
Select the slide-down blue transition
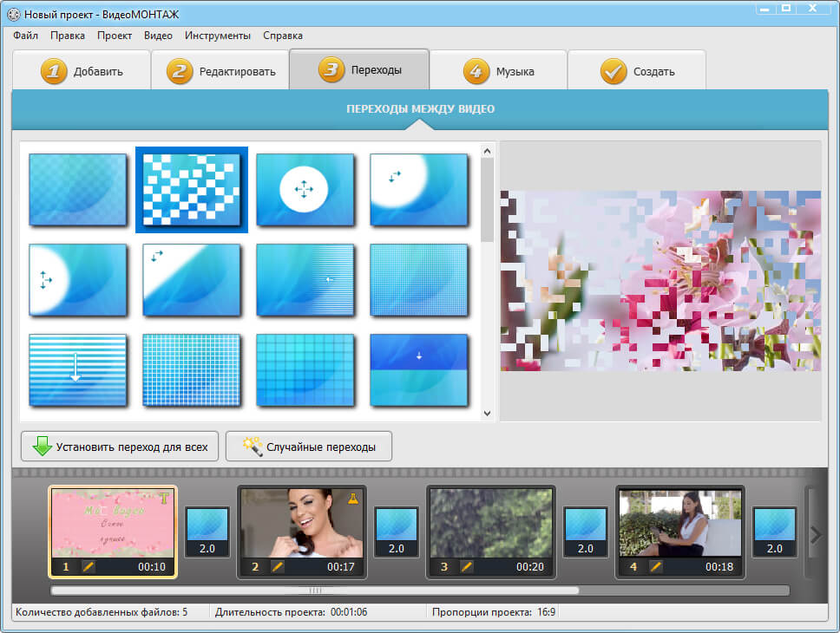coord(419,370)
